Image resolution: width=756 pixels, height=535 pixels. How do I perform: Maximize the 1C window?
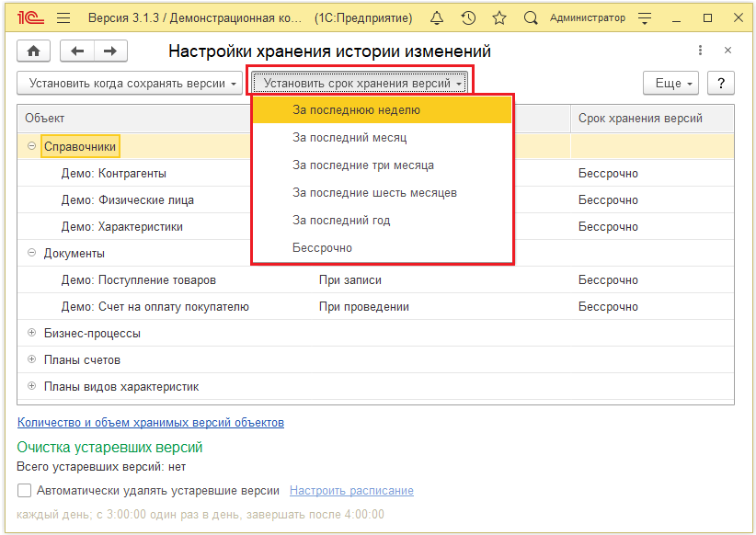coord(707,18)
